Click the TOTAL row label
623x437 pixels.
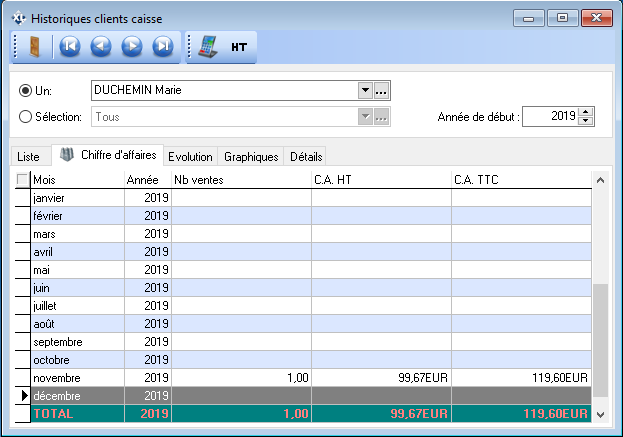click(53, 414)
